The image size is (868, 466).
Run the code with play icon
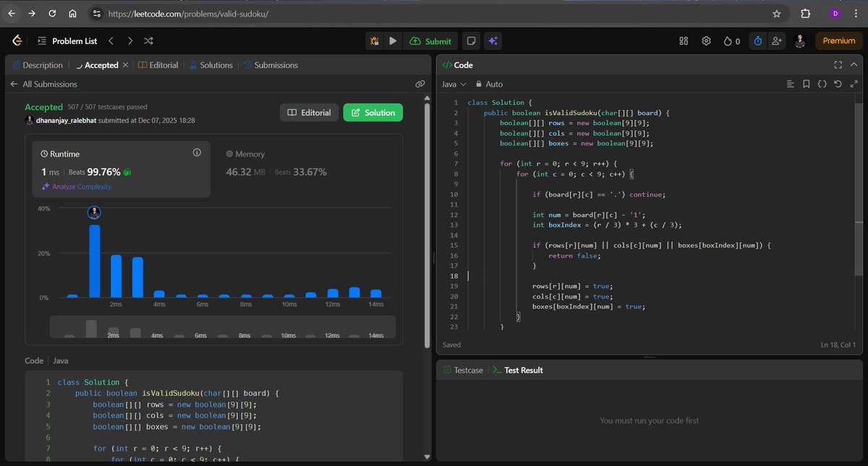click(393, 41)
